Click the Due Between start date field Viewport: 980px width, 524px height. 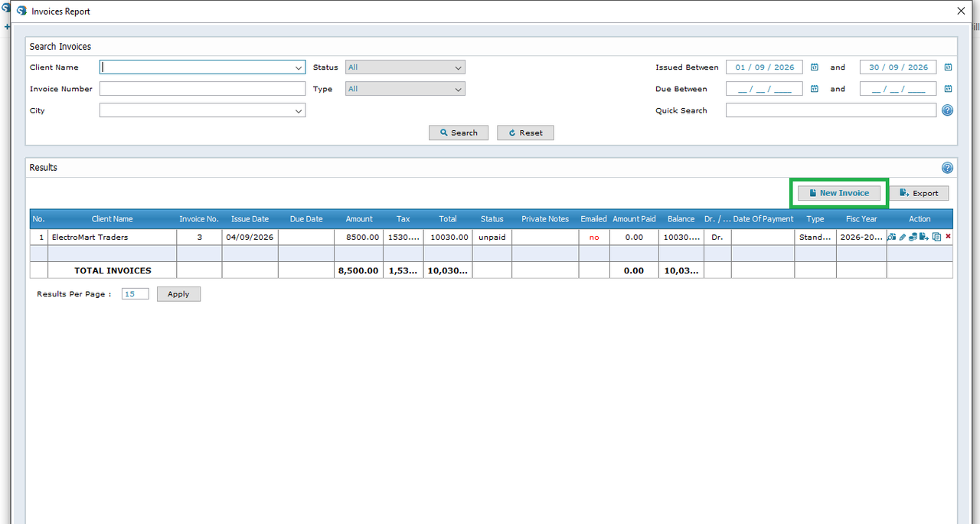(x=764, y=89)
